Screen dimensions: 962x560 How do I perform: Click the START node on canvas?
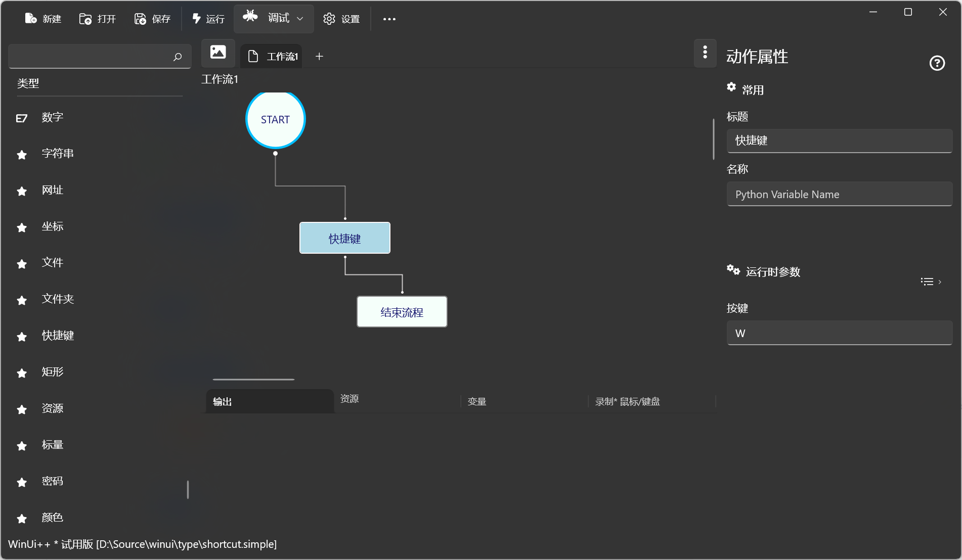tap(275, 120)
